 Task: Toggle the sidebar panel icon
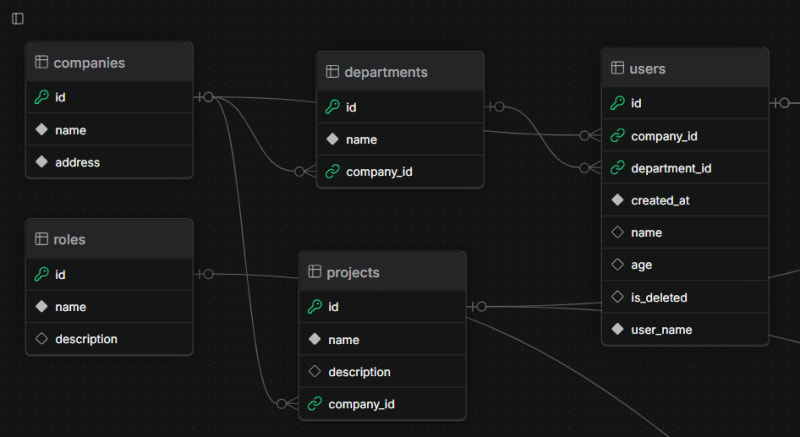click(x=18, y=19)
